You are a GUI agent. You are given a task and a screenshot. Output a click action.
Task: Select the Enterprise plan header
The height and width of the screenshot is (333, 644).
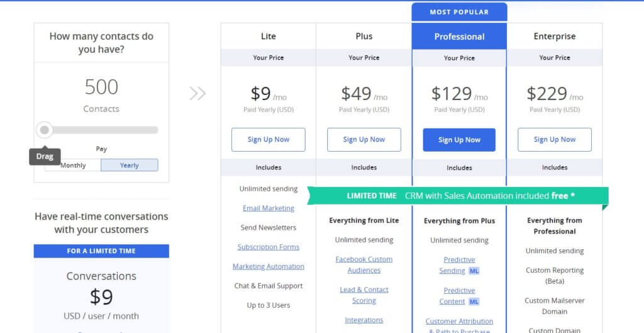555,37
